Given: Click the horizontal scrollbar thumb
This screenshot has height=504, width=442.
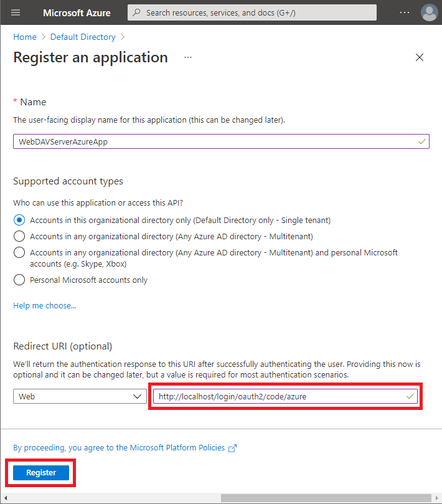Looking at the screenshot, I should point(326,498).
